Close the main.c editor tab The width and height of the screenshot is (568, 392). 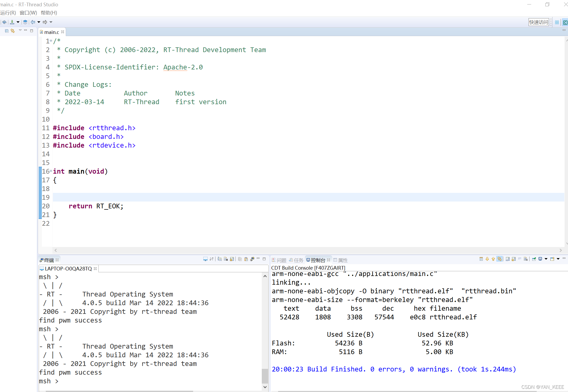pos(63,32)
